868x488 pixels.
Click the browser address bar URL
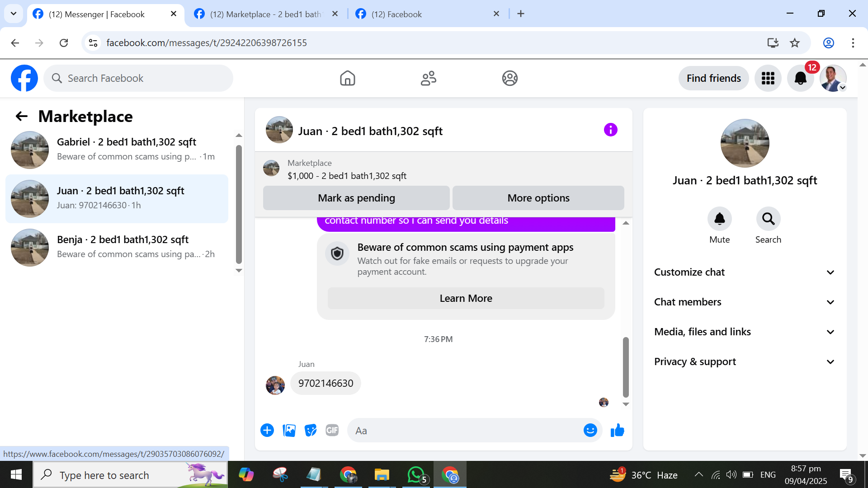pos(207,43)
